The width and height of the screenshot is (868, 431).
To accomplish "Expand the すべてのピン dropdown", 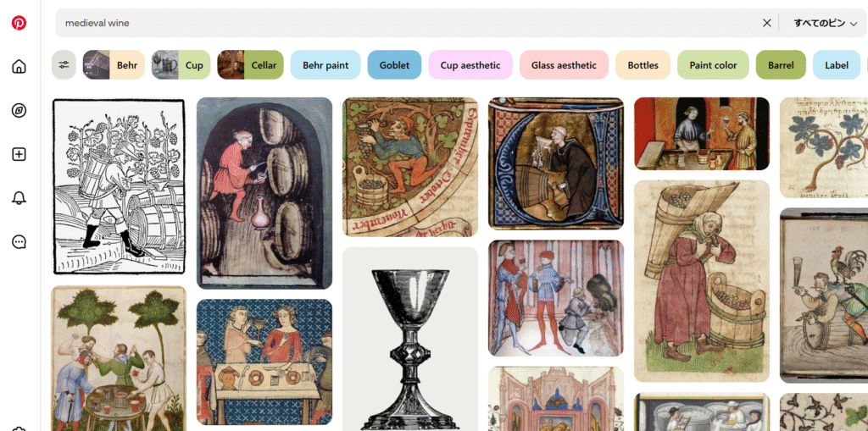I will 825,23.
